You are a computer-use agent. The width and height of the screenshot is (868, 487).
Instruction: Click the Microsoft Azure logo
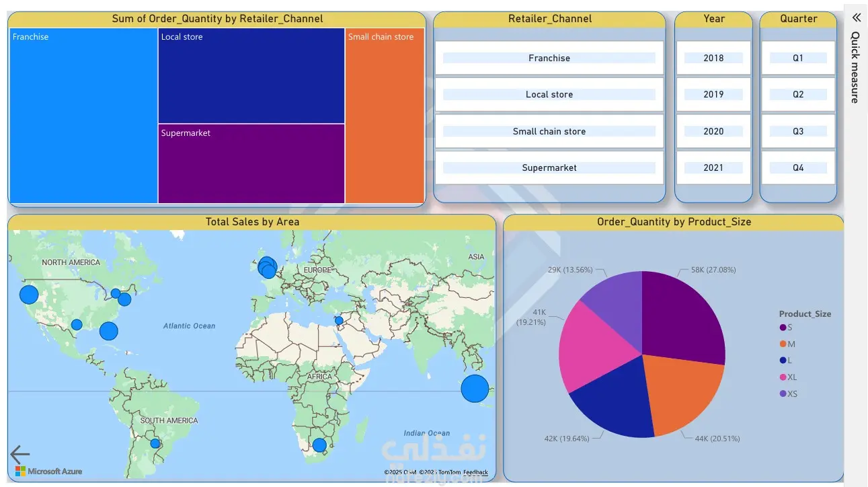tap(49, 472)
